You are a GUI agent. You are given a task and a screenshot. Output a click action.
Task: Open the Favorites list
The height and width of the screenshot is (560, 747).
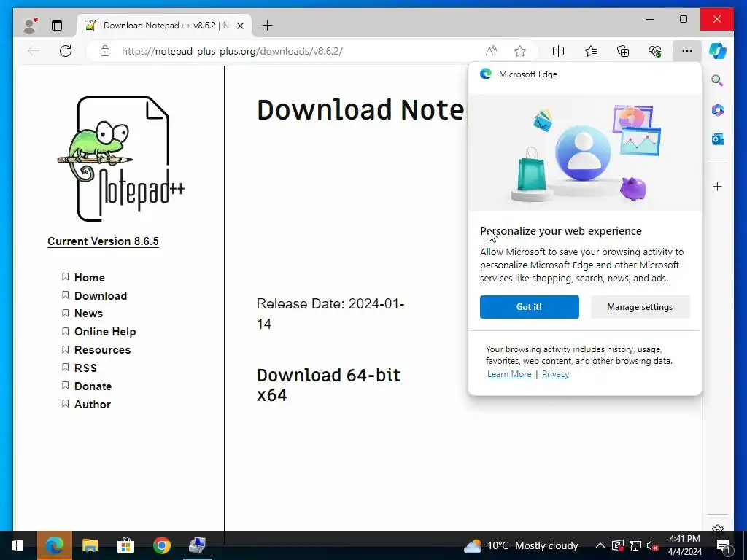(x=591, y=51)
